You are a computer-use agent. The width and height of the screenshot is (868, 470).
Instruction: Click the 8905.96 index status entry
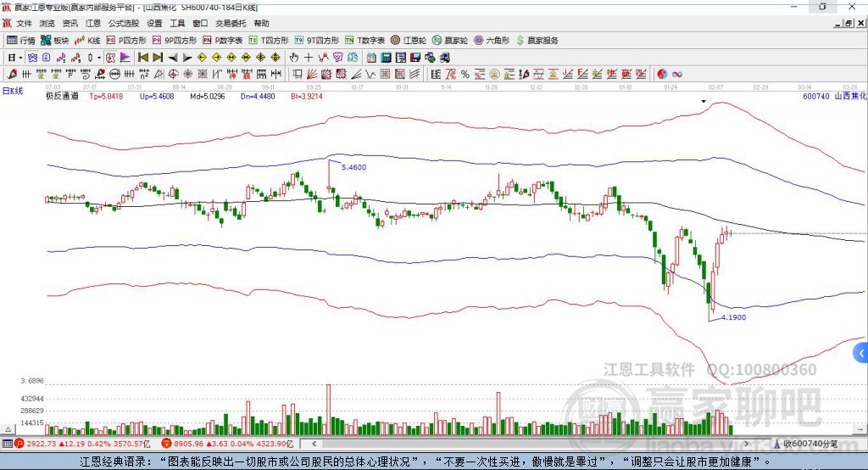(x=227, y=444)
